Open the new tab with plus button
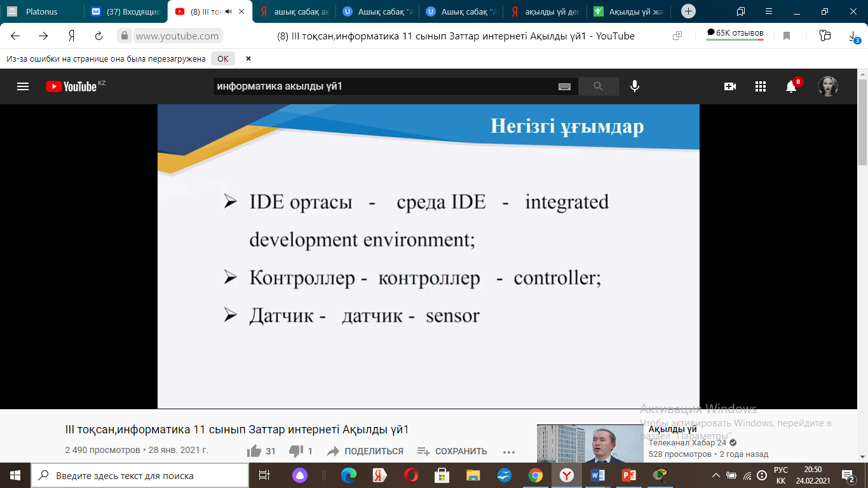 (x=688, y=11)
